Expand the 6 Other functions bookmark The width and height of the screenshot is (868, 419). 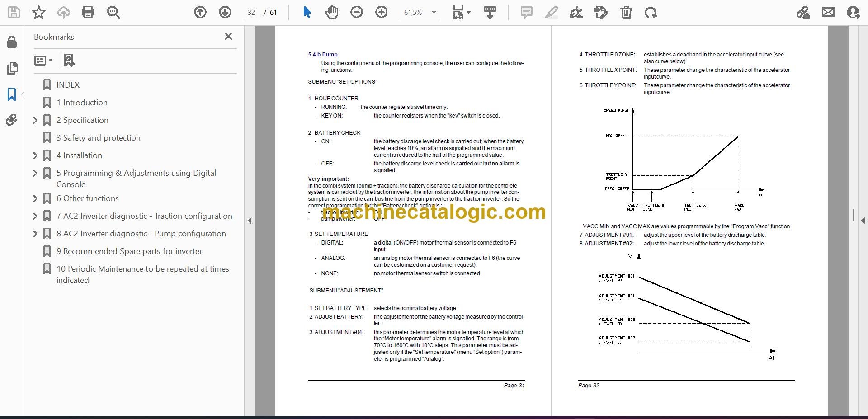click(x=35, y=198)
